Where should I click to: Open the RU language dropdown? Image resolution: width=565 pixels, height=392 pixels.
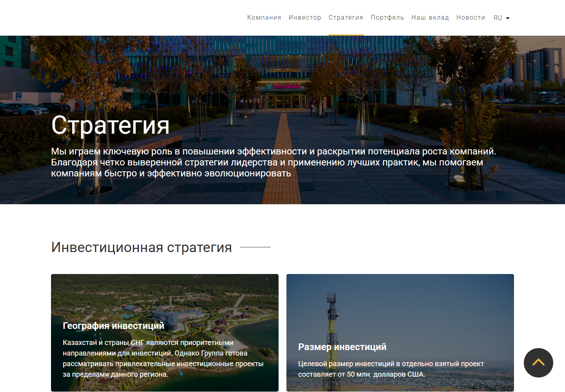point(501,18)
